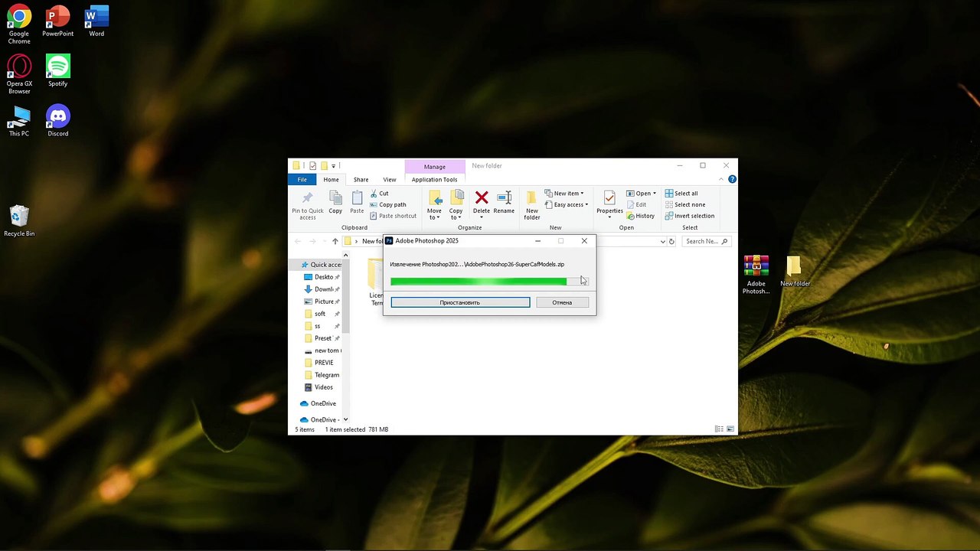
Task: Open the Recent locations dropdown arrow
Action: tap(325, 241)
